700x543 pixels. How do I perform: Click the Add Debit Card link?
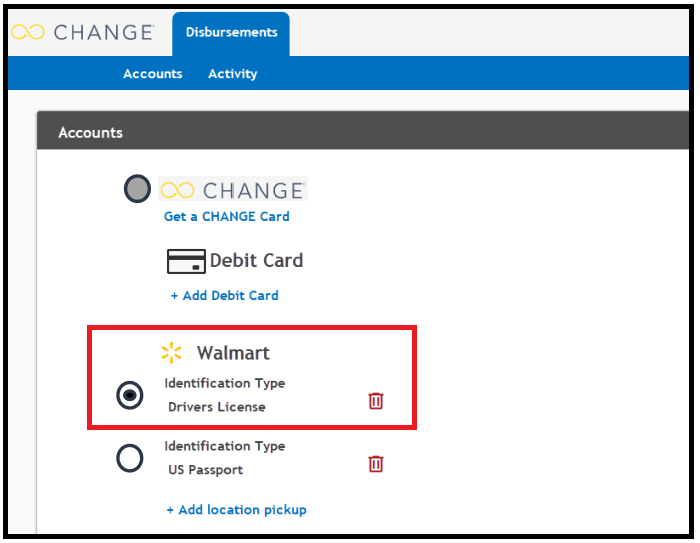point(225,296)
